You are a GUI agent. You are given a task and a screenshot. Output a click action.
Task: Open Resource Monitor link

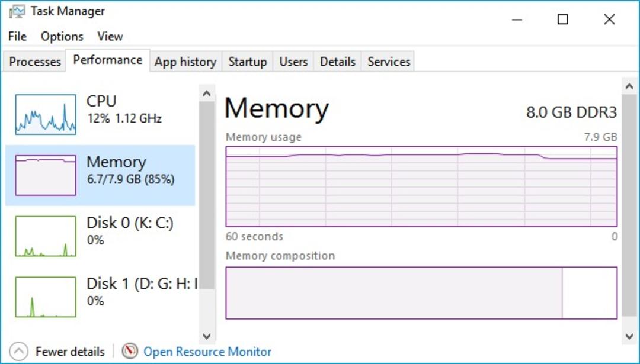coord(207,352)
